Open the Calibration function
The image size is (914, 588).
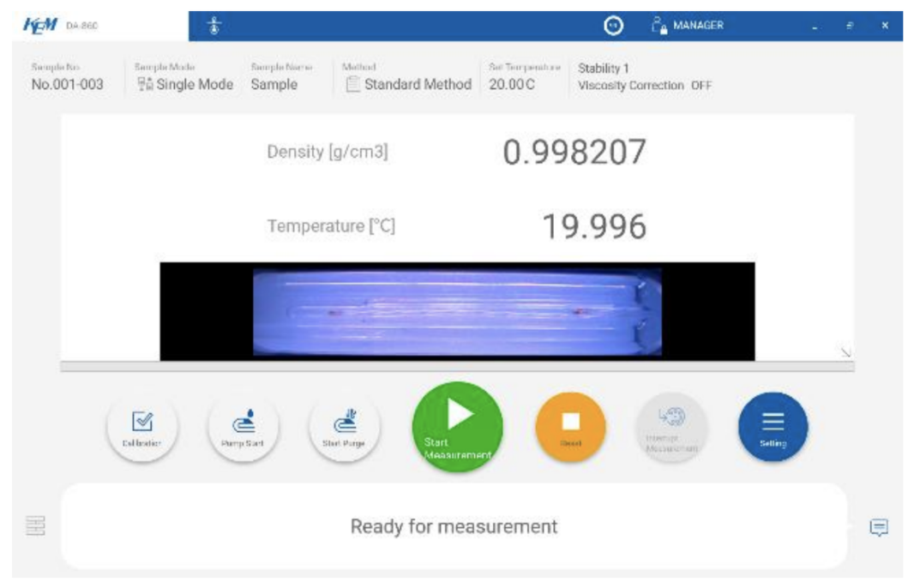142,427
